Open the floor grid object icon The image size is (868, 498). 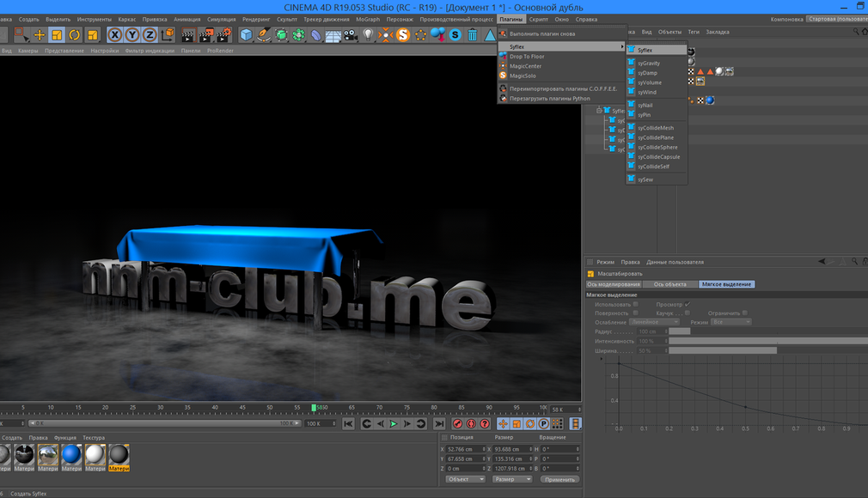click(x=333, y=36)
